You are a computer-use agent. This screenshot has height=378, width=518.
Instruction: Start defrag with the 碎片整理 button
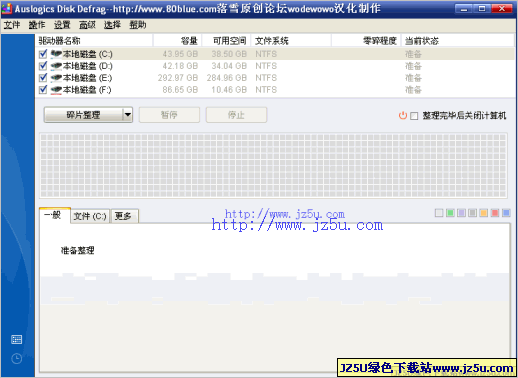coord(83,115)
